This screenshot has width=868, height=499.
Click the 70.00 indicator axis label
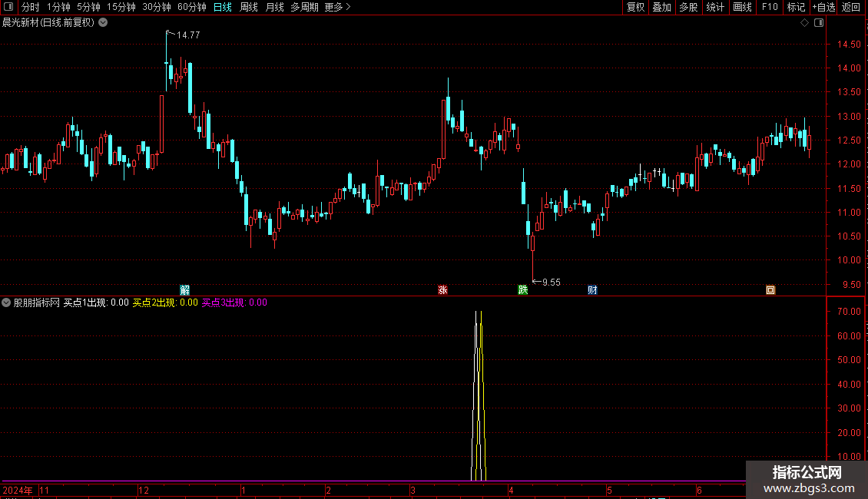point(849,312)
